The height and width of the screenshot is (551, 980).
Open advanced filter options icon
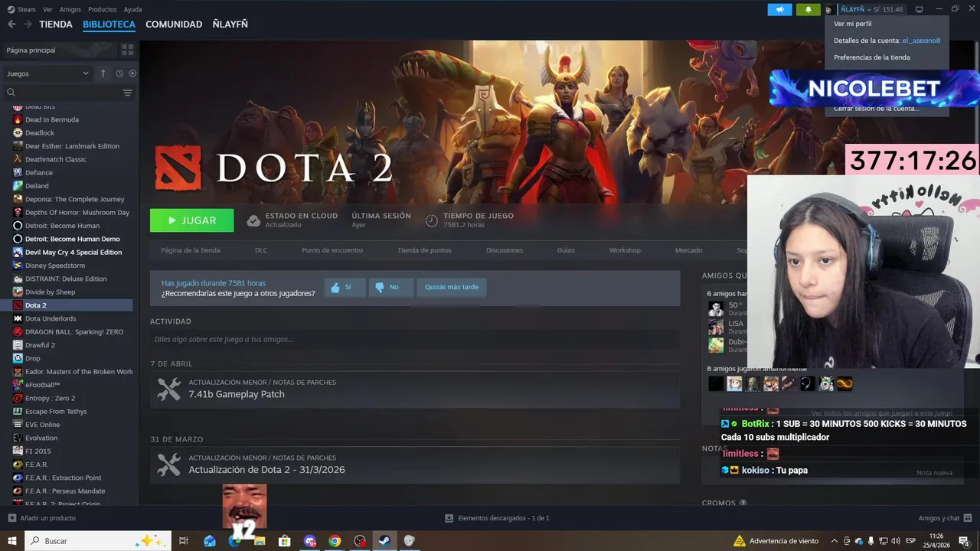127,93
